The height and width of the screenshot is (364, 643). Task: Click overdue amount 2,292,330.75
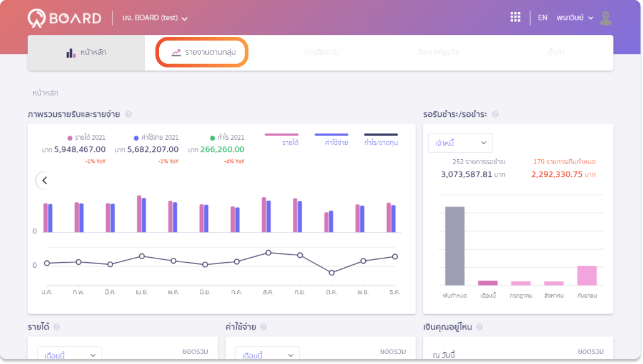coord(557,175)
